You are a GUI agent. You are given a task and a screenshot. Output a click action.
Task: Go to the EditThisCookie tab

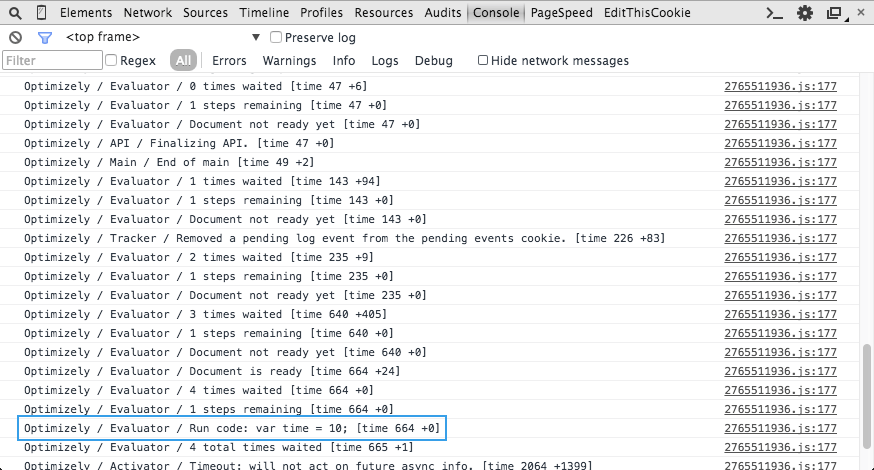coord(647,13)
